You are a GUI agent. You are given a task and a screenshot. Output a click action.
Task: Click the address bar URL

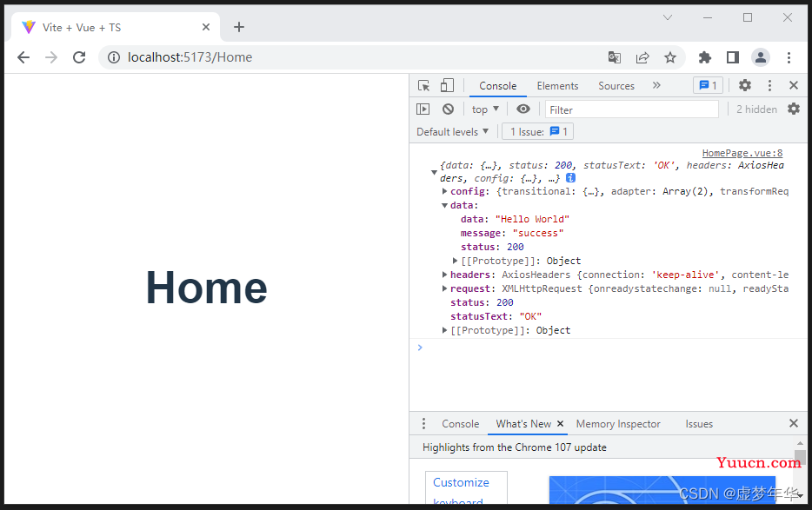[190, 57]
